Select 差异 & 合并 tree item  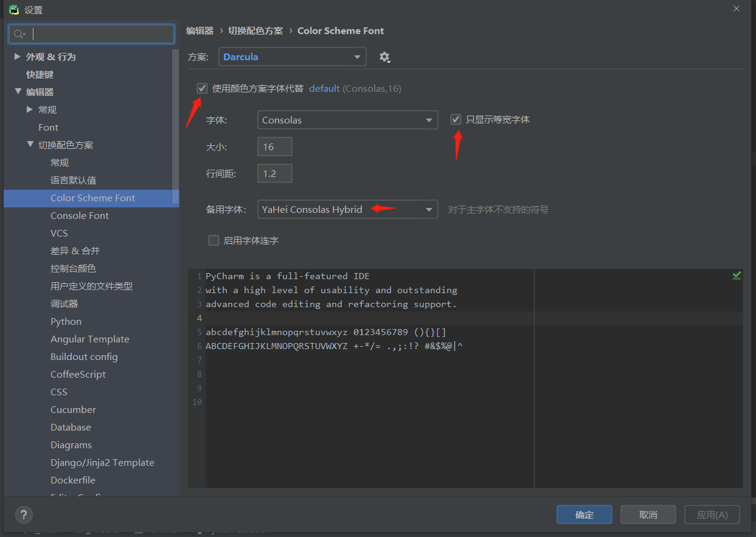75,251
